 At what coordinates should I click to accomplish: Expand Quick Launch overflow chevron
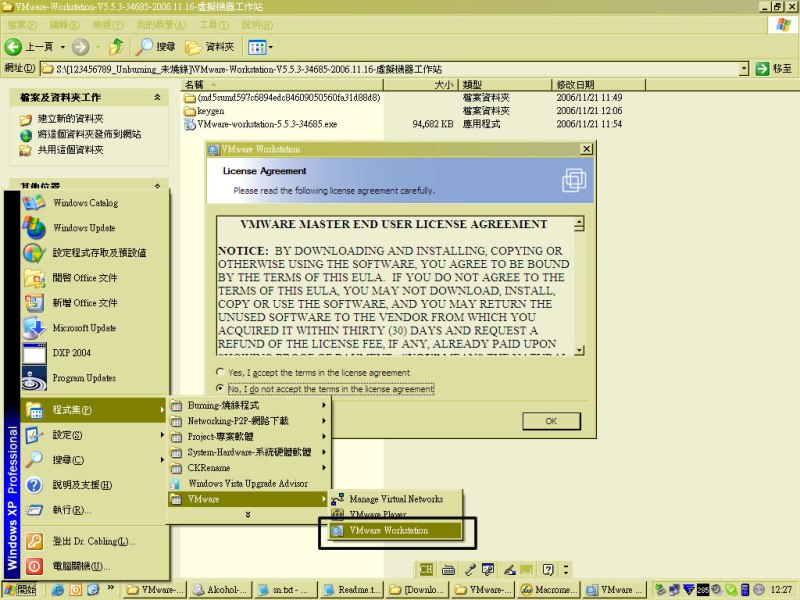(x=111, y=588)
